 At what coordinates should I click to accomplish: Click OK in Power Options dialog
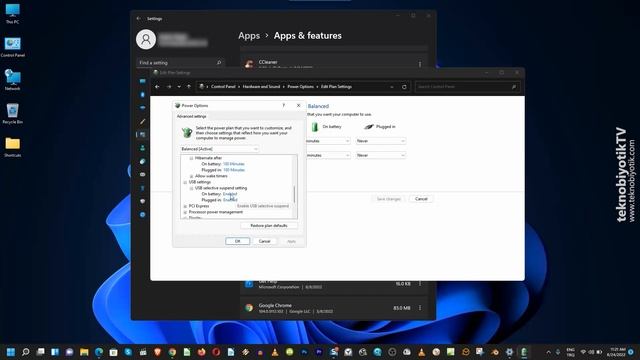[238, 241]
